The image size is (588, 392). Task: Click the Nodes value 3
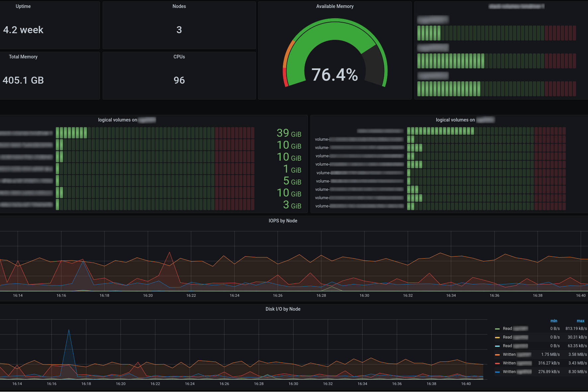pyautogui.click(x=179, y=30)
